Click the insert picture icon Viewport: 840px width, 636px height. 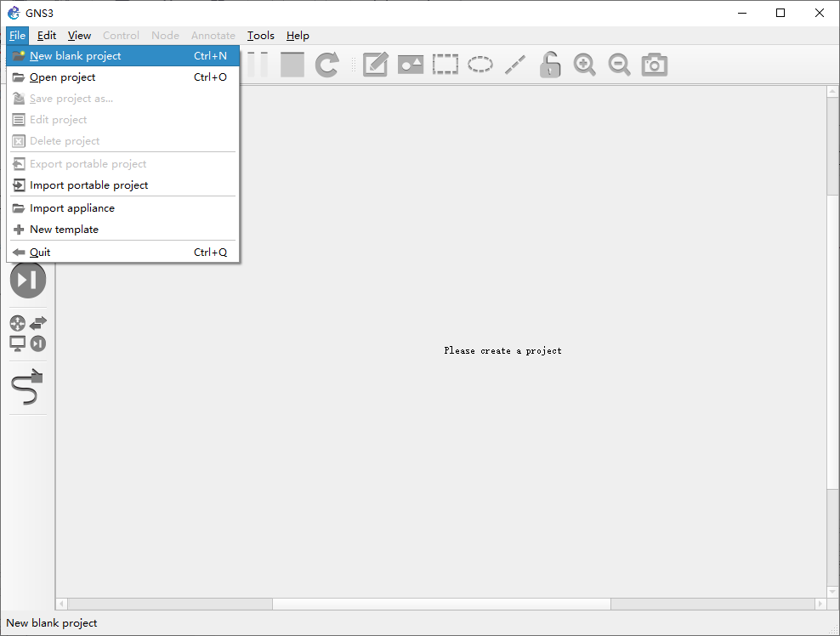click(411, 65)
